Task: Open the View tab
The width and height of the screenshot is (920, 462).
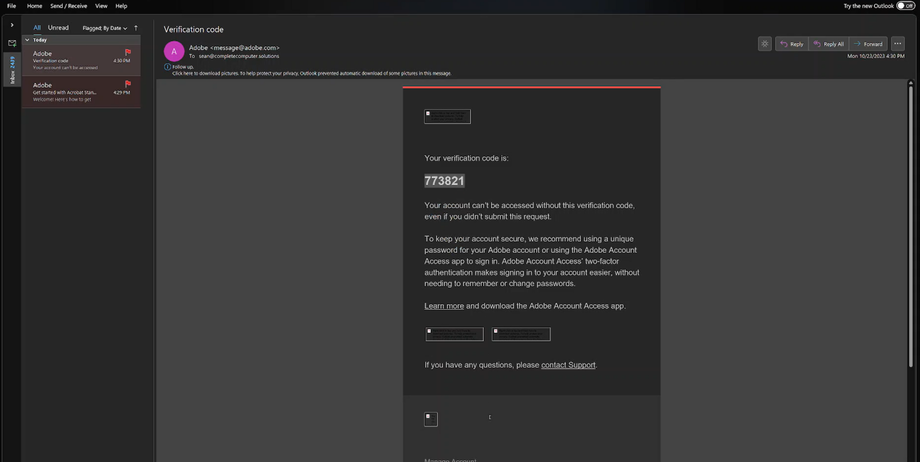Action: [x=101, y=6]
